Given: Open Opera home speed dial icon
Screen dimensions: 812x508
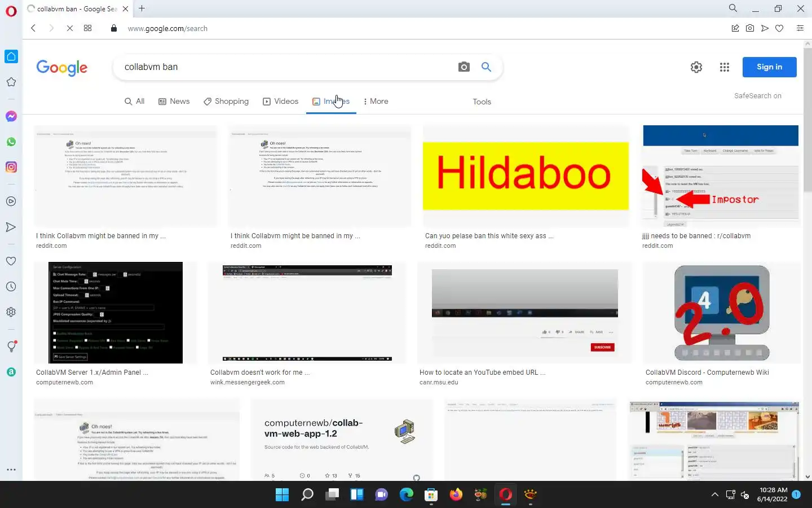Looking at the screenshot, I should (11, 56).
